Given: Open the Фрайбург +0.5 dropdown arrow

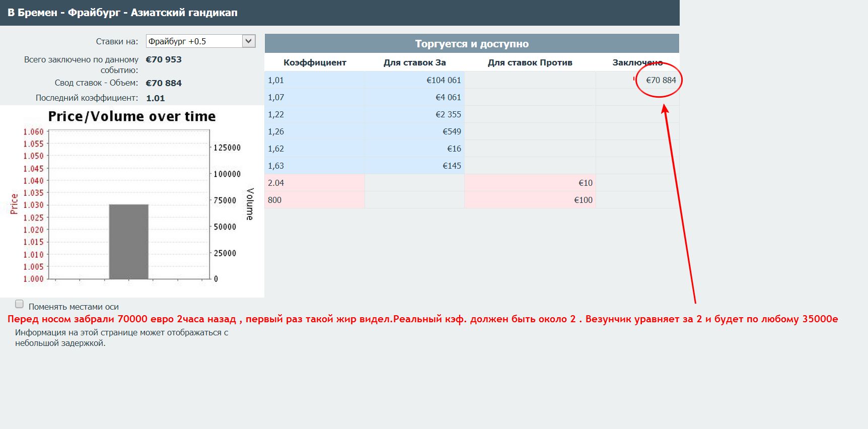Looking at the screenshot, I should tap(249, 41).
